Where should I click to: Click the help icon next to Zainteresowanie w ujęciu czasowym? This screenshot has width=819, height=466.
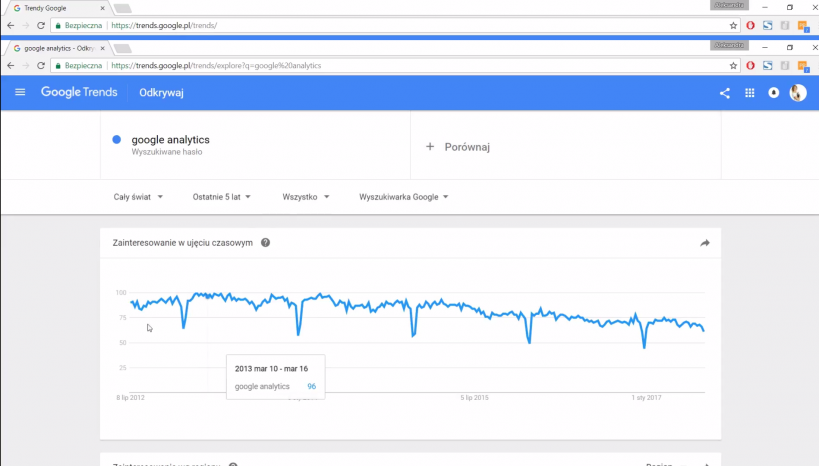pos(265,242)
